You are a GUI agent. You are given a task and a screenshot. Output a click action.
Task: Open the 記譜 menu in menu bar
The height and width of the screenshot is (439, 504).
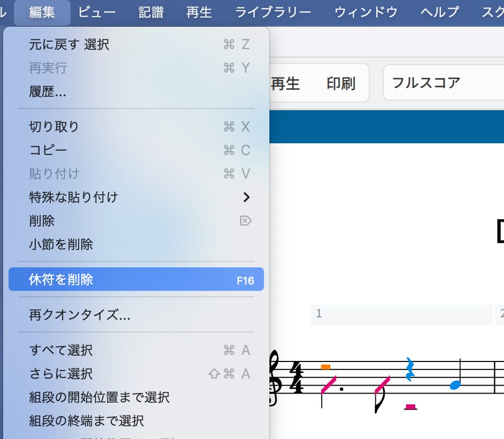151,12
